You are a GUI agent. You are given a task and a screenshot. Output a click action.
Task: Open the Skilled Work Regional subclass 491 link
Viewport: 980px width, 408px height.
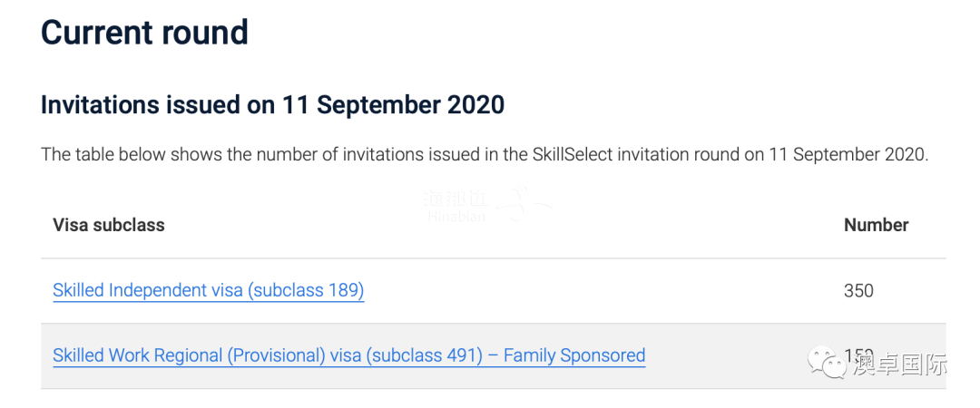(348, 355)
